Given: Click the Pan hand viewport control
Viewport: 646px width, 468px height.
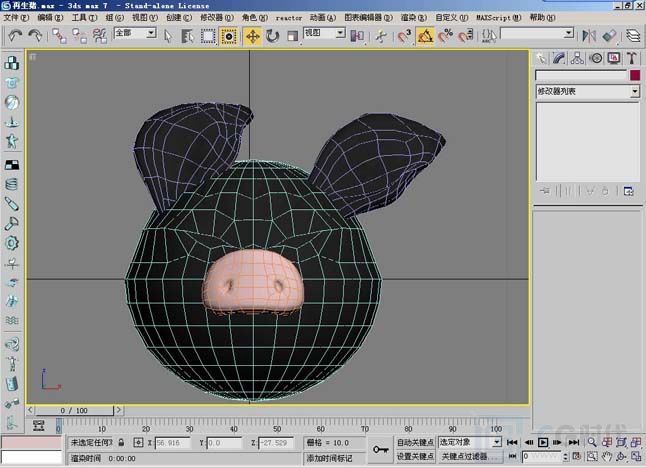Looking at the screenshot, I should point(606,456).
